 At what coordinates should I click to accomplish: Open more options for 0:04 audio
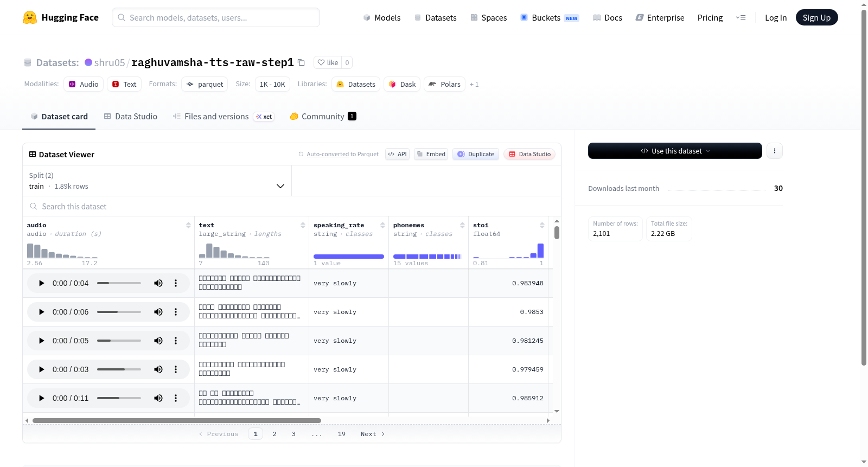[x=176, y=283]
